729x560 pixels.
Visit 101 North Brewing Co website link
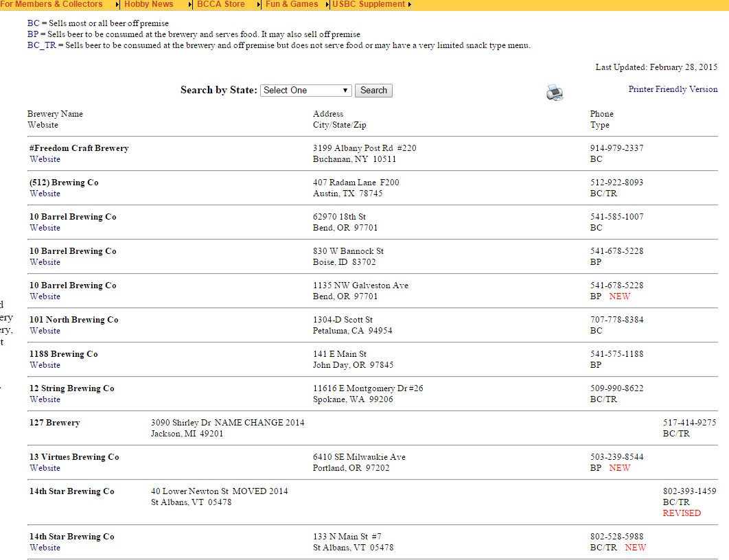point(45,331)
